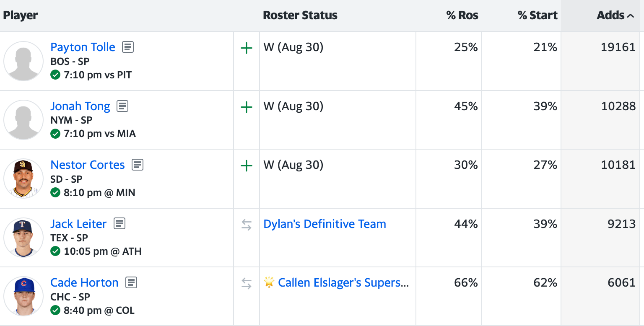Open Jonah Tong's player notes icon

click(x=122, y=106)
